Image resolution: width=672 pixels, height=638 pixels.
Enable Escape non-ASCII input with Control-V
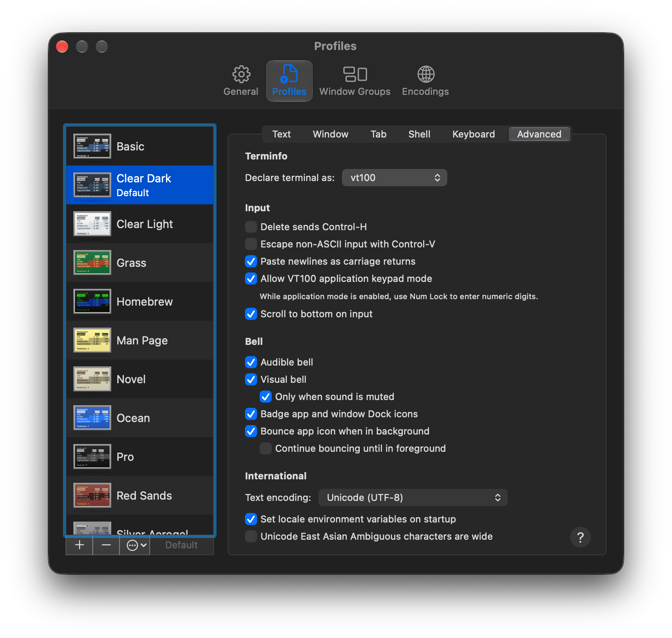pyautogui.click(x=251, y=244)
